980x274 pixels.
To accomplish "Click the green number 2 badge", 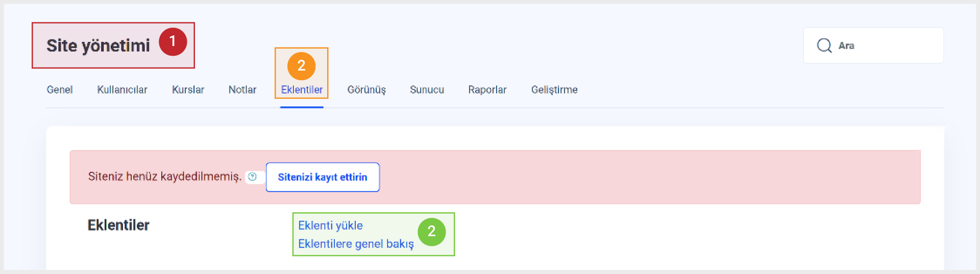I will point(431,232).
